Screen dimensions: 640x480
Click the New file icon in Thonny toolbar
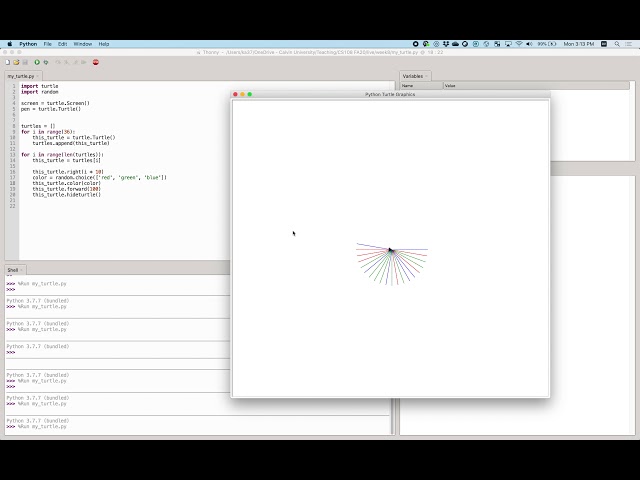click(x=7, y=62)
